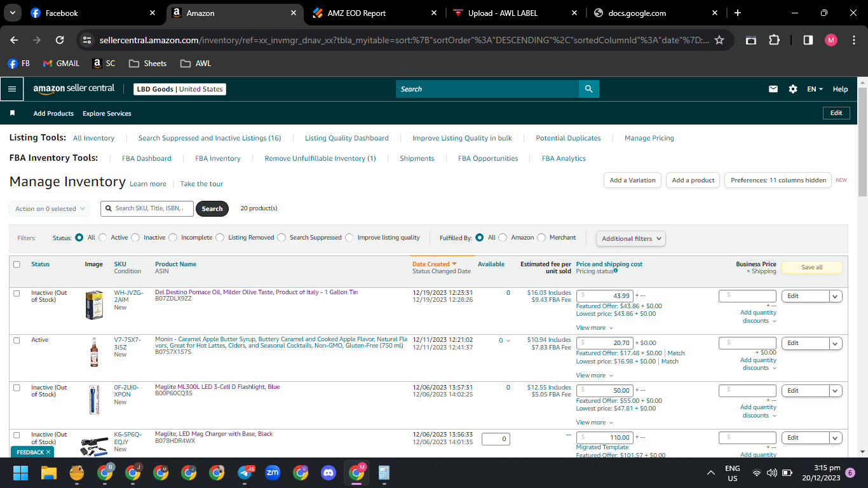Open the Chrome profile avatar M
The width and height of the screenshot is (868, 488).
coord(831,40)
